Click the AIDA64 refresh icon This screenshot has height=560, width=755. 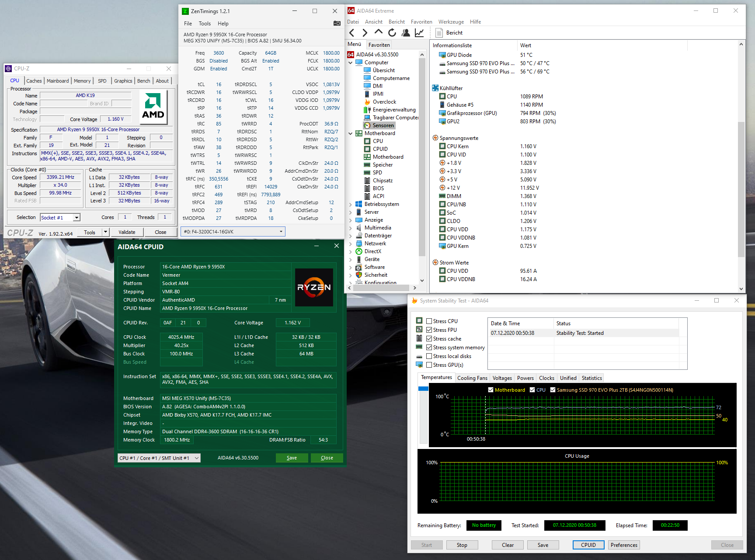(392, 33)
